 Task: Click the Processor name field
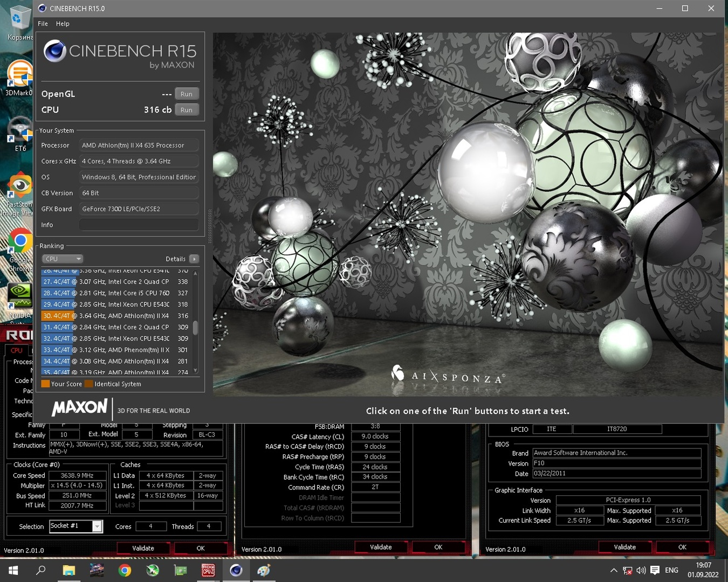(139, 145)
